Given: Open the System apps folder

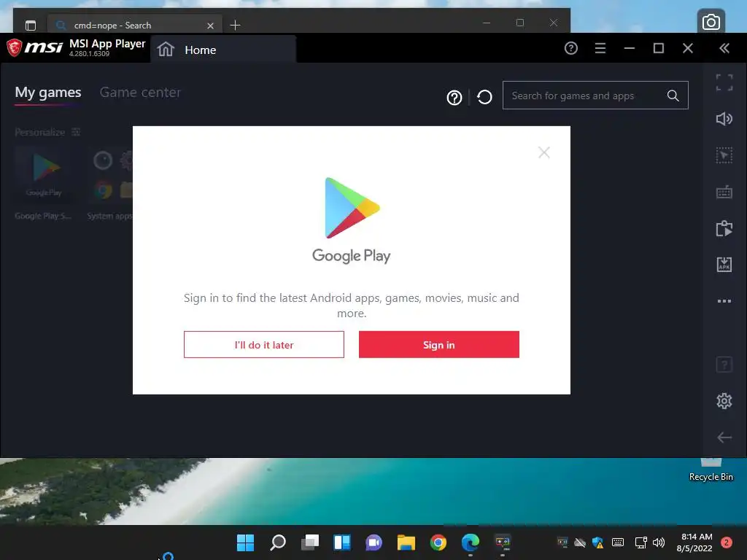Looking at the screenshot, I should pyautogui.click(x=110, y=183).
